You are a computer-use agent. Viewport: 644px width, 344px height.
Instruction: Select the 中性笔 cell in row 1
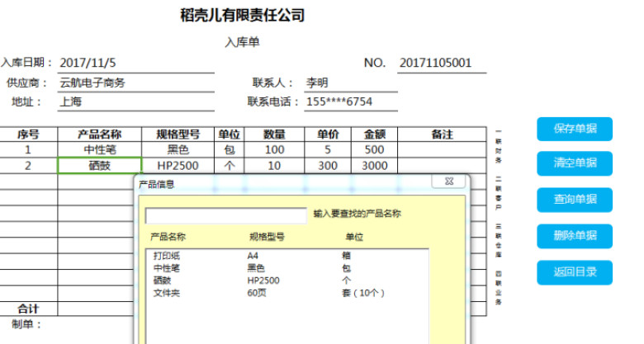pyautogui.click(x=99, y=150)
